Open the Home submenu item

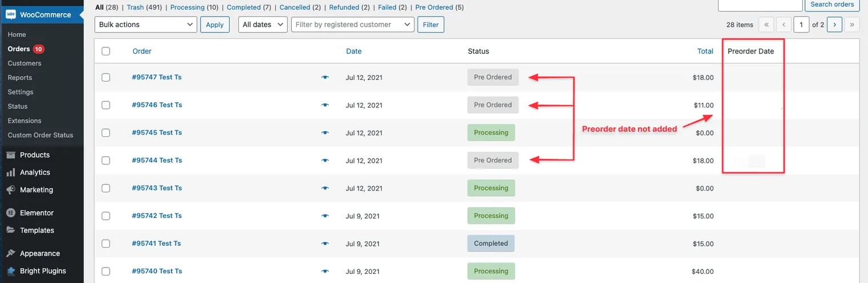(x=17, y=35)
